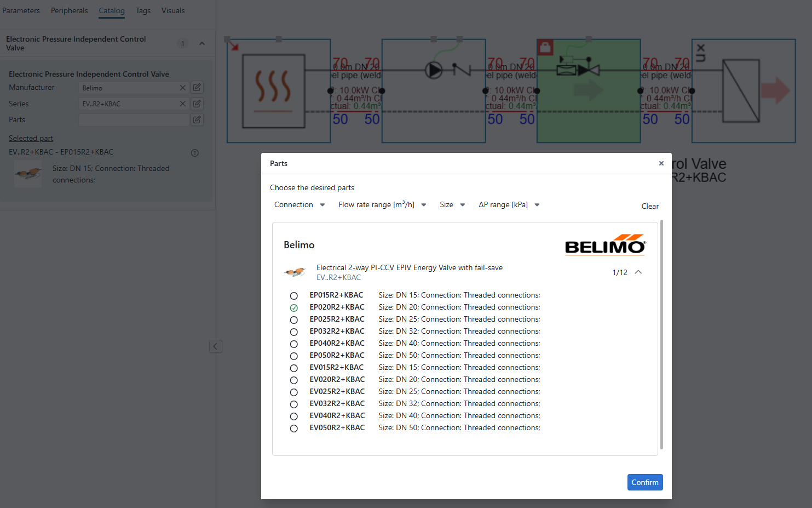The width and height of the screenshot is (812, 508).
Task: Select the EV025R2+KBAC radio button
Action: (x=294, y=392)
